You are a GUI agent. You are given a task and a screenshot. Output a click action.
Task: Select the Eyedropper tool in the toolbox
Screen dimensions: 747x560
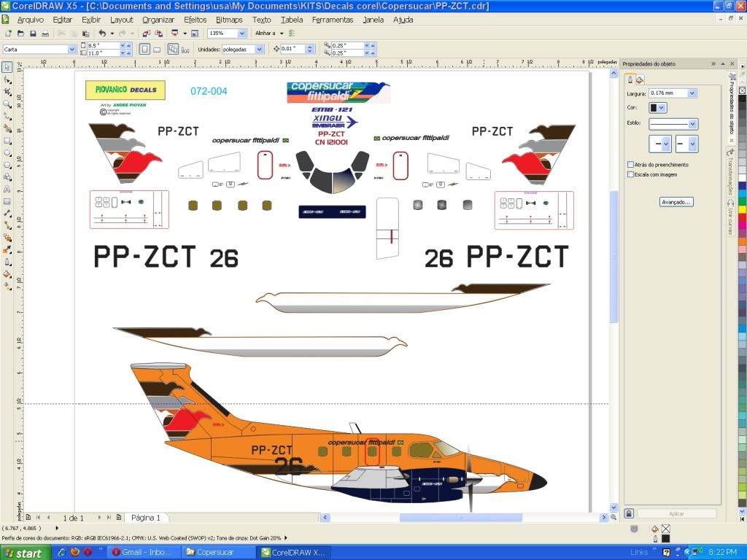(x=7, y=249)
